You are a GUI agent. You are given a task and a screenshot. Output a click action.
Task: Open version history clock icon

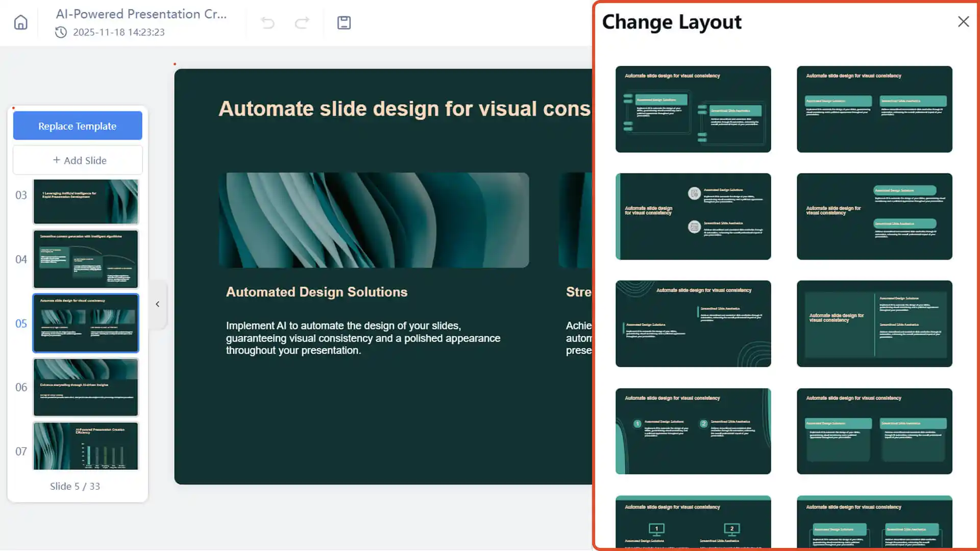(61, 32)
